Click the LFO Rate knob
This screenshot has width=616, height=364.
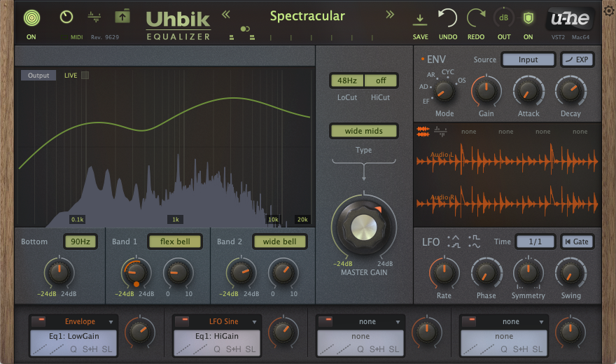444,273
